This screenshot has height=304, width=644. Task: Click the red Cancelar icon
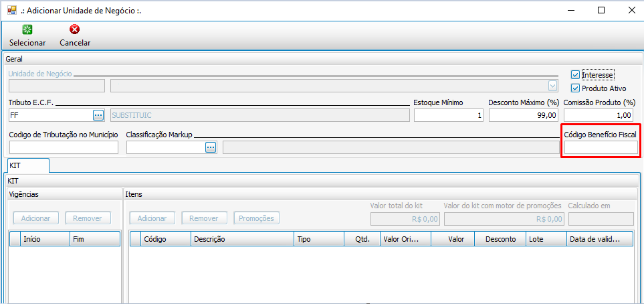75,29
